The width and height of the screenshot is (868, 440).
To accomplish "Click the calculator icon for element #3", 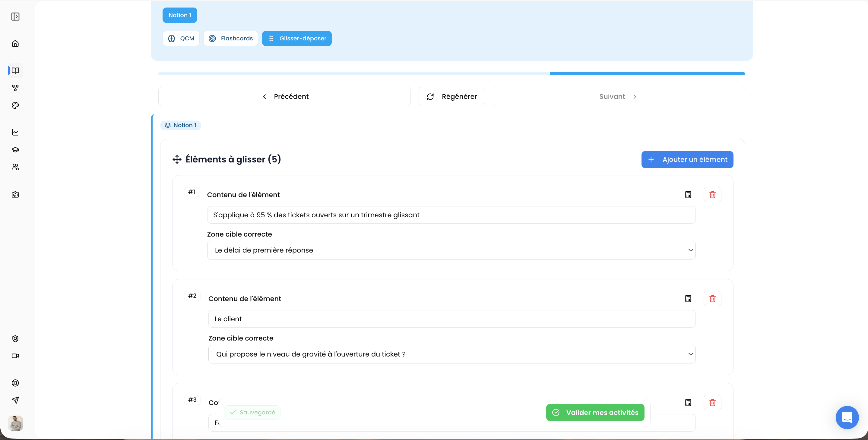I will [x=688, y=403].
